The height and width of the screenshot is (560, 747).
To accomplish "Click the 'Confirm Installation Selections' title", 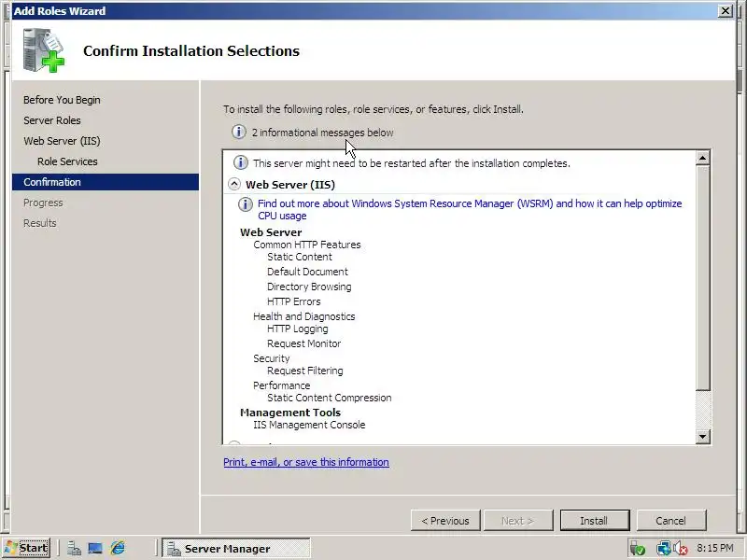I will point(191,51).
